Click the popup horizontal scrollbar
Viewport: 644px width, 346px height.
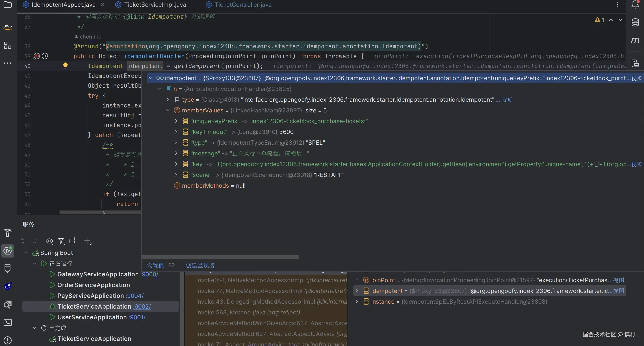(x=220, y=257)
